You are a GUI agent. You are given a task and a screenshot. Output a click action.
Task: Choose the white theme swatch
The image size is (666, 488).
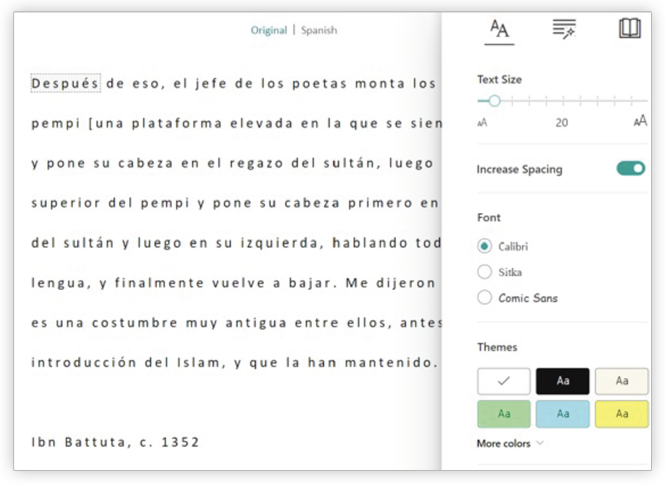[504, 381]
